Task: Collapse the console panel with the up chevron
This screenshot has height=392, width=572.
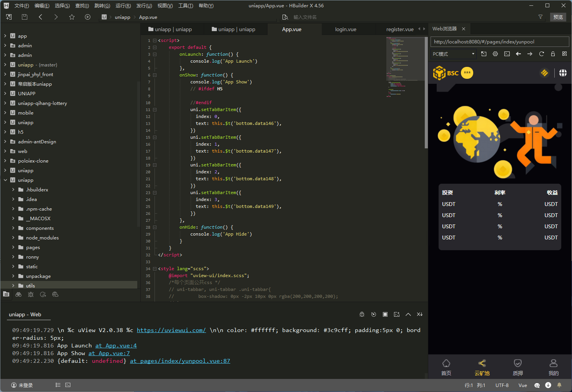Action: [x=408, y=314]
